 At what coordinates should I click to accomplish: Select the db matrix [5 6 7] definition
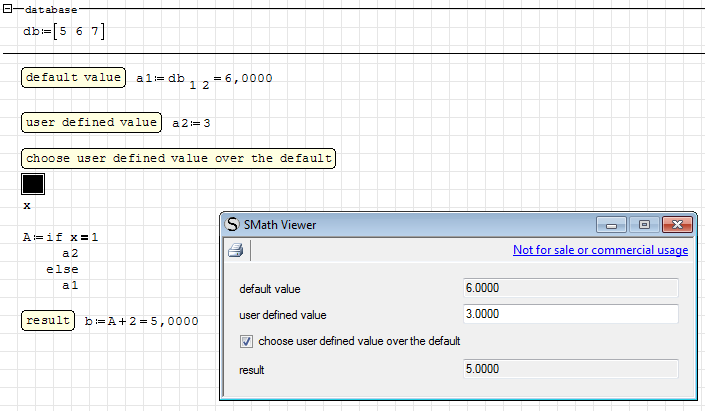point(64,32)
